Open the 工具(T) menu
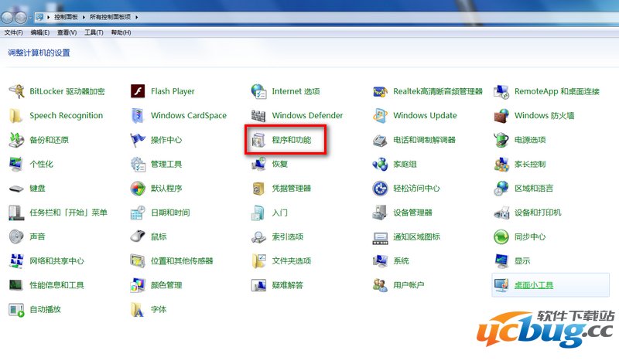 (x=94, y=32)
